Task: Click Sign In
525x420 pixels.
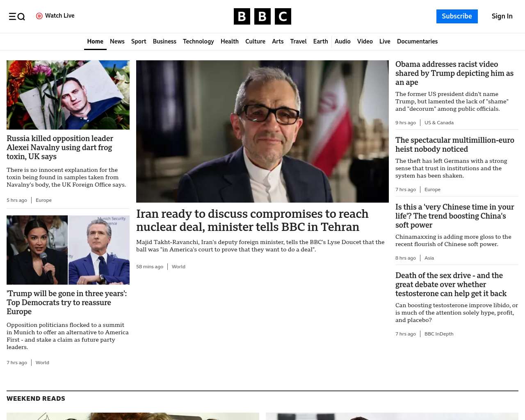Action: coord(502,16)
